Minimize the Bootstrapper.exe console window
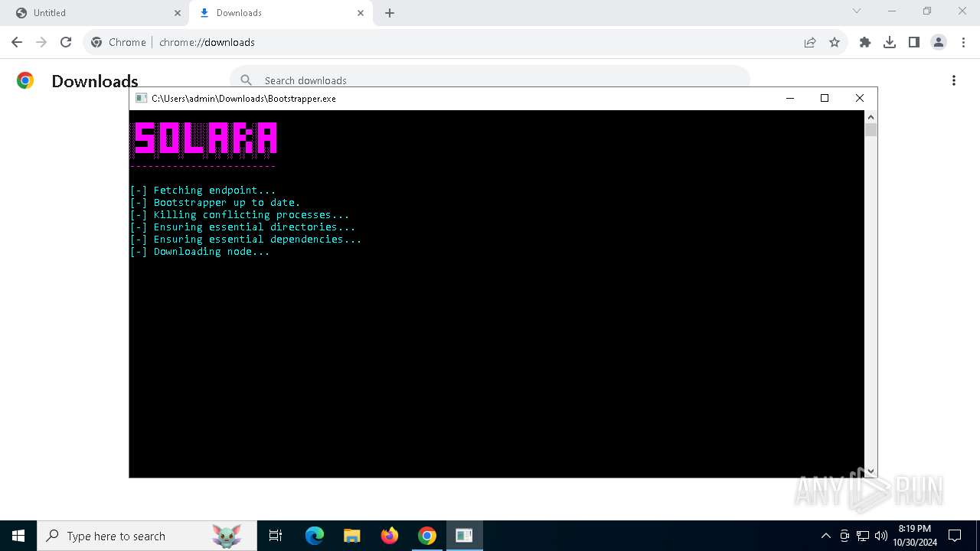This screenshot has width=980, height=551. [790, 98]
